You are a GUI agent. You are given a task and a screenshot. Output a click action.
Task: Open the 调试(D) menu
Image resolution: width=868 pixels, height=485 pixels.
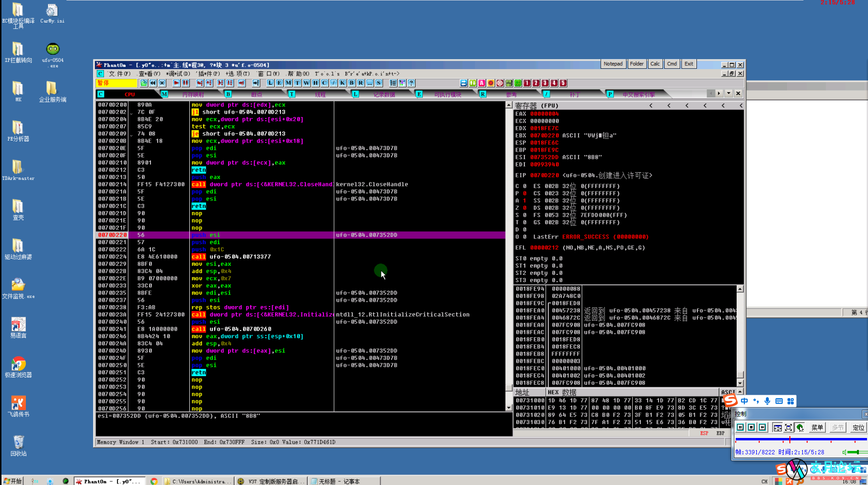(178, 74)
